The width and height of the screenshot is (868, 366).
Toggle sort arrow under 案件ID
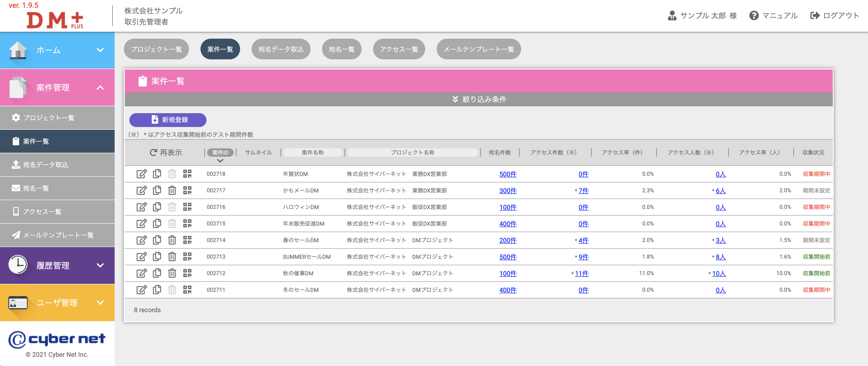coord(220,161)
